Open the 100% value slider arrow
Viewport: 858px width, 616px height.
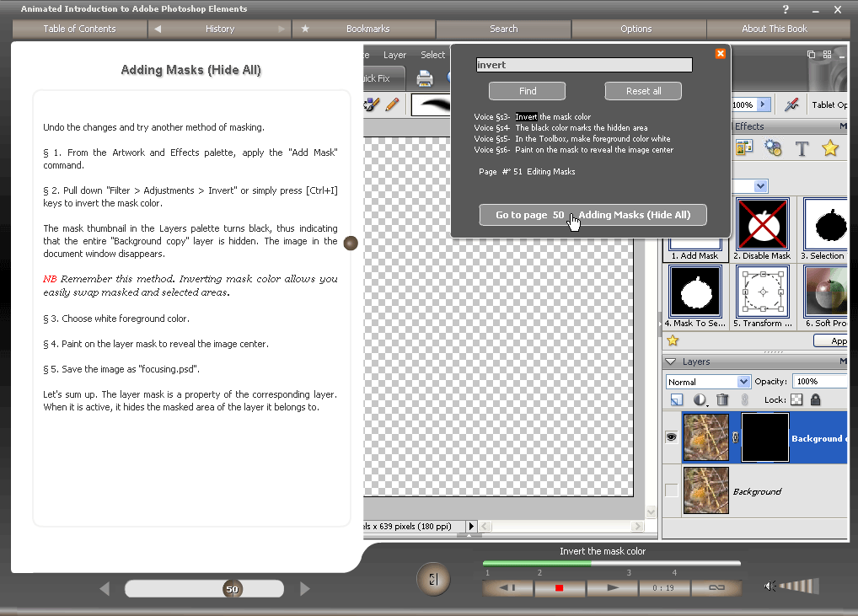764,104
